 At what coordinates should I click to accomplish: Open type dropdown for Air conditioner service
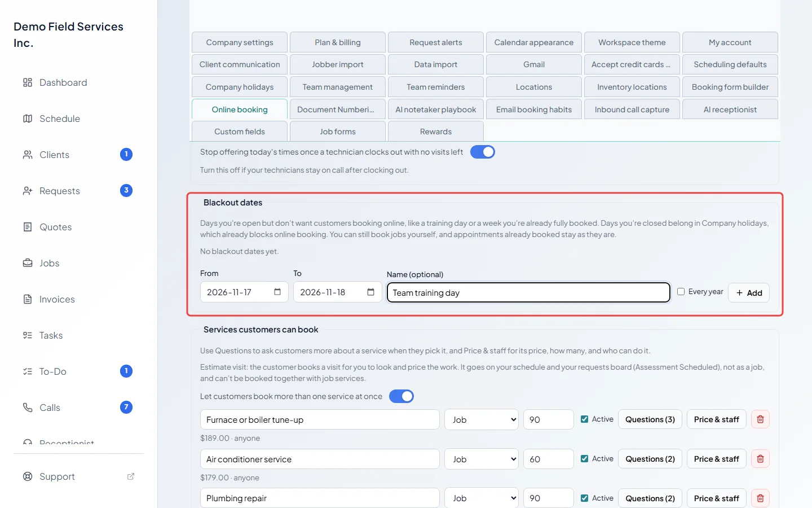tap(482, 459)
